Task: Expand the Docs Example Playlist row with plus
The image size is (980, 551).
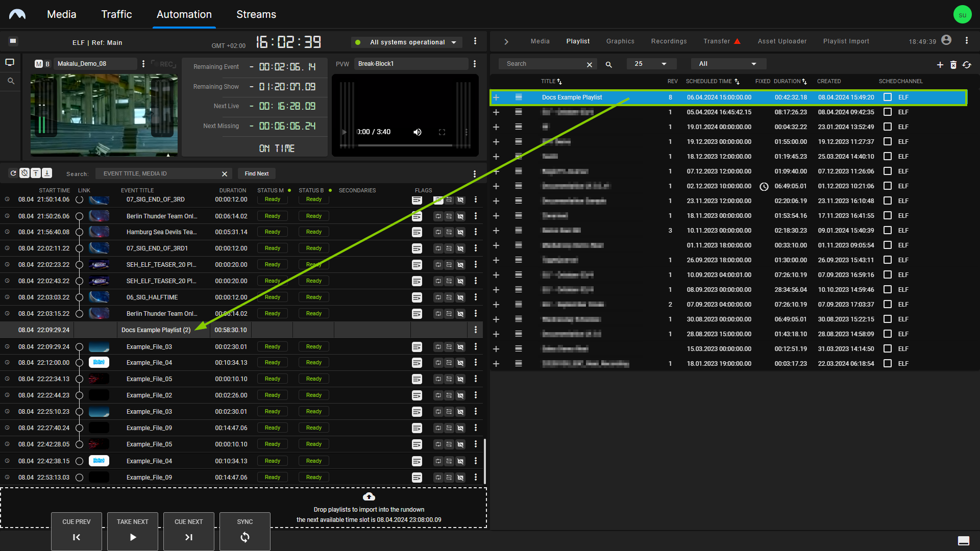Action: [x=496, y=97]
